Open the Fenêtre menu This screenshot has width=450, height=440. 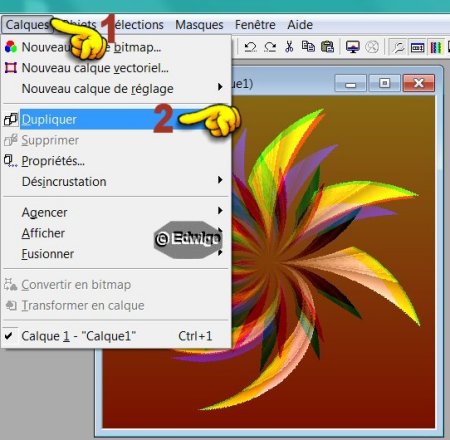coord(255,25)
